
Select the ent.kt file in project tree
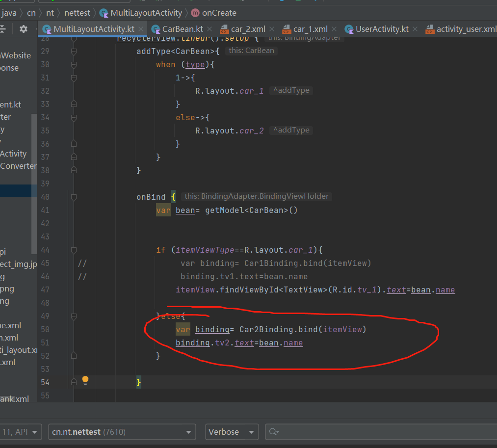pos(10,105)
